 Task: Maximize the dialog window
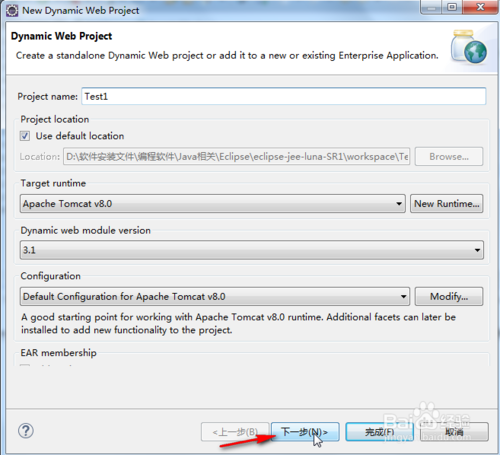click(x=452, y=7)
